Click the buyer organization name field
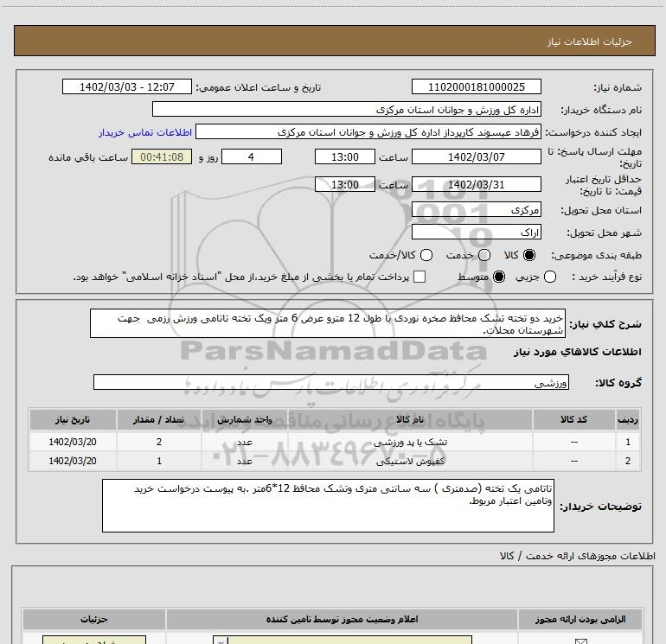The width and height of the screenshot is (666, 644). 347,110
